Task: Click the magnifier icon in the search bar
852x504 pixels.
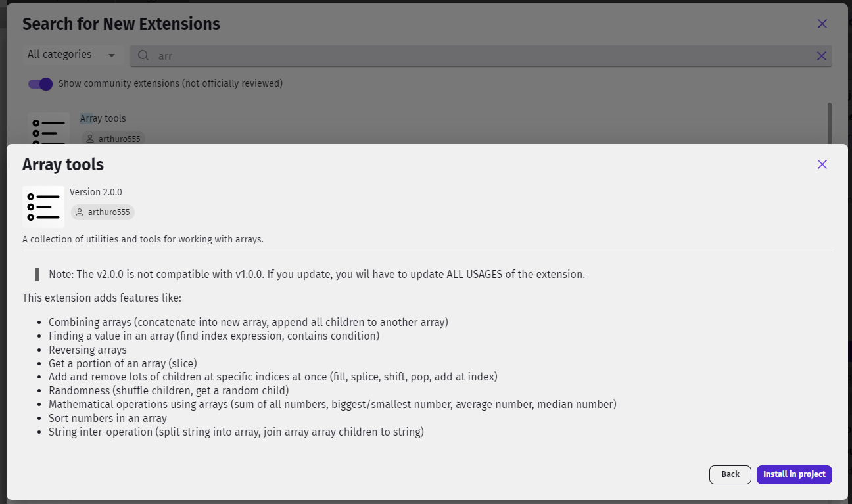Action: (x=143, y=56)
